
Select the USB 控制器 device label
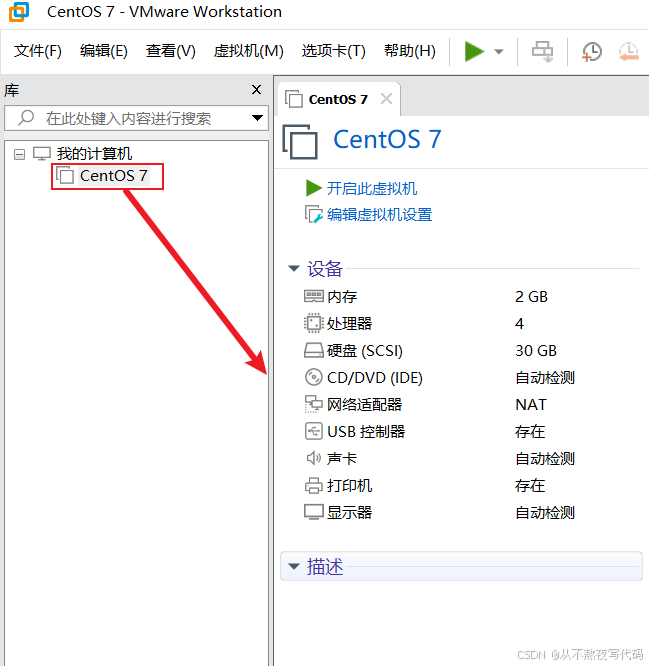coord(366,432)
